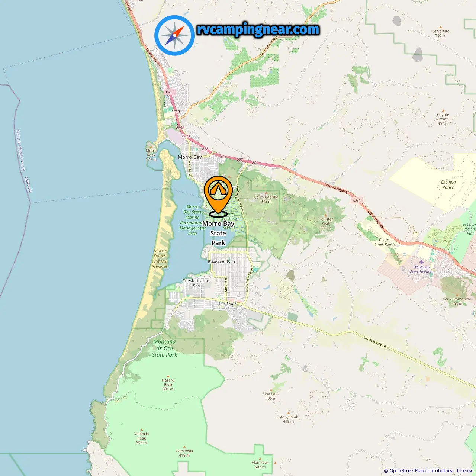
Task: Click the blue compass logo icon
Action: [174, 35]
